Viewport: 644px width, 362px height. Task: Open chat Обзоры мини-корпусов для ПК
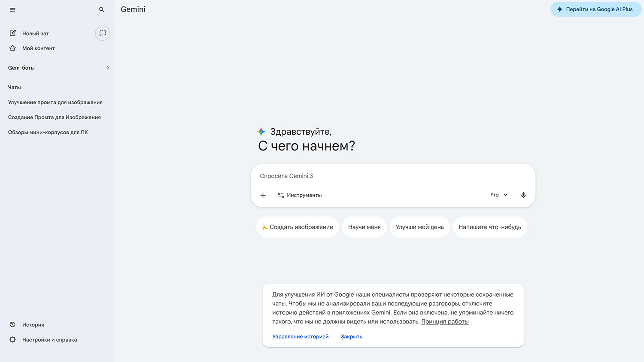click(x=48, y=132)
